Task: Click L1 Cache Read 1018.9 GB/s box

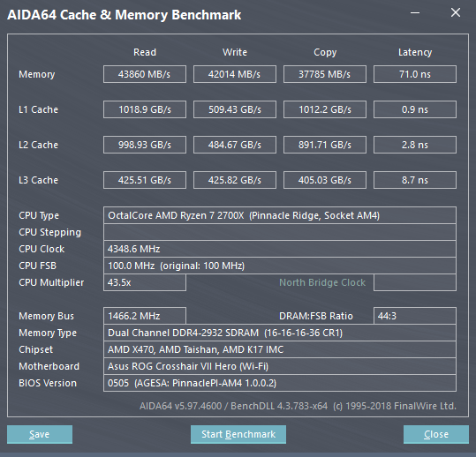Action: point(145,109)
